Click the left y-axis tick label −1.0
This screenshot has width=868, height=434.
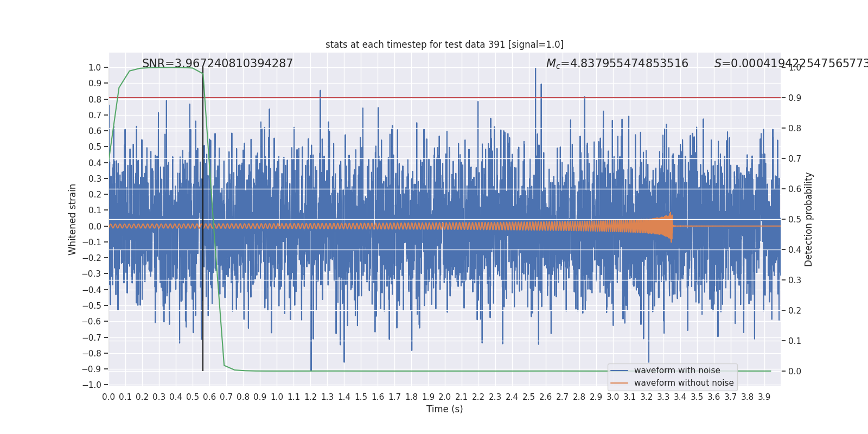pyautogui.click(x=91, y=385)
